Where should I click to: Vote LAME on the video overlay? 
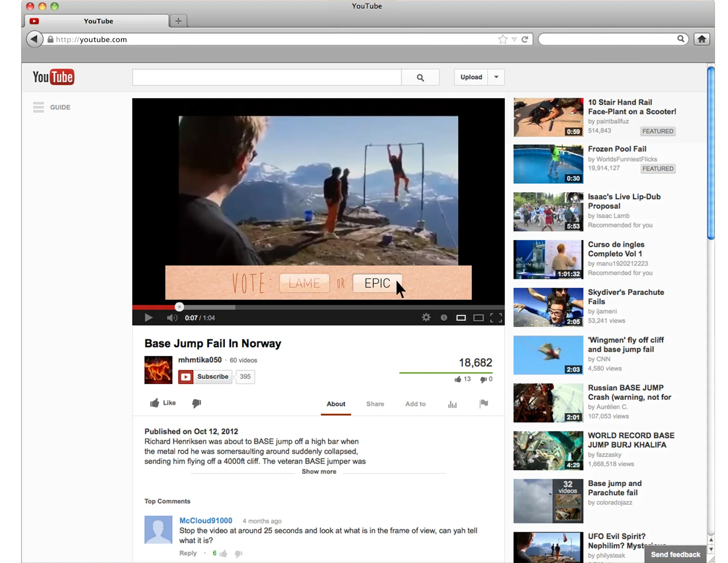pos(304,283)
